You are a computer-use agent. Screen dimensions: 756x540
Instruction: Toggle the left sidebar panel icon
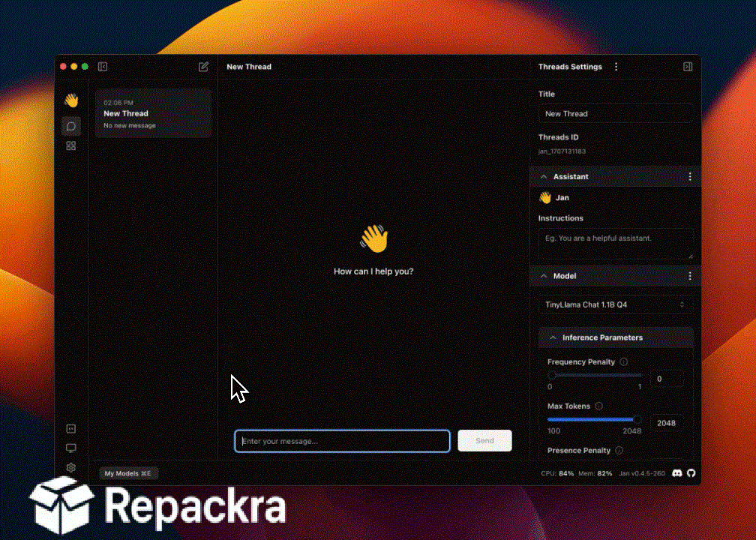102,67
